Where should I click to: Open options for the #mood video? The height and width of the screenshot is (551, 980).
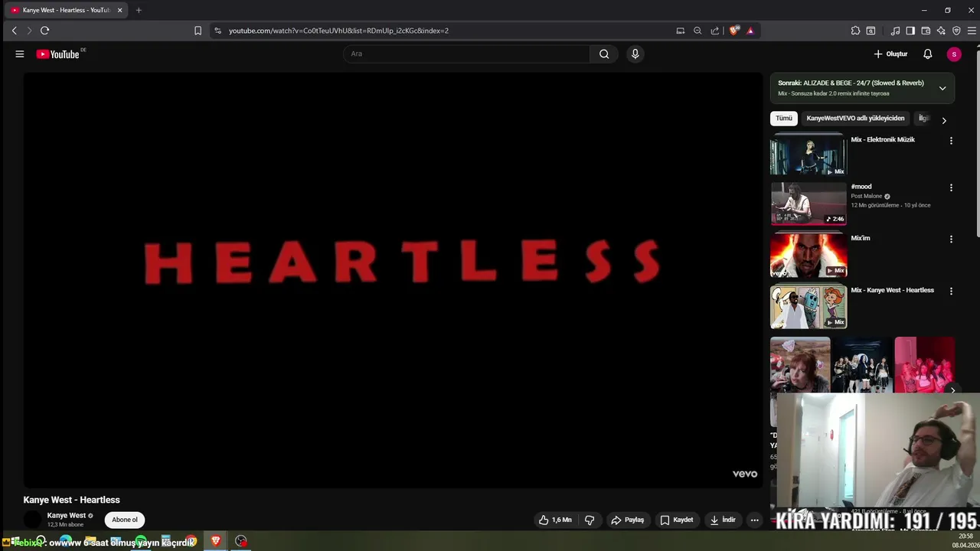click(951, 187)
